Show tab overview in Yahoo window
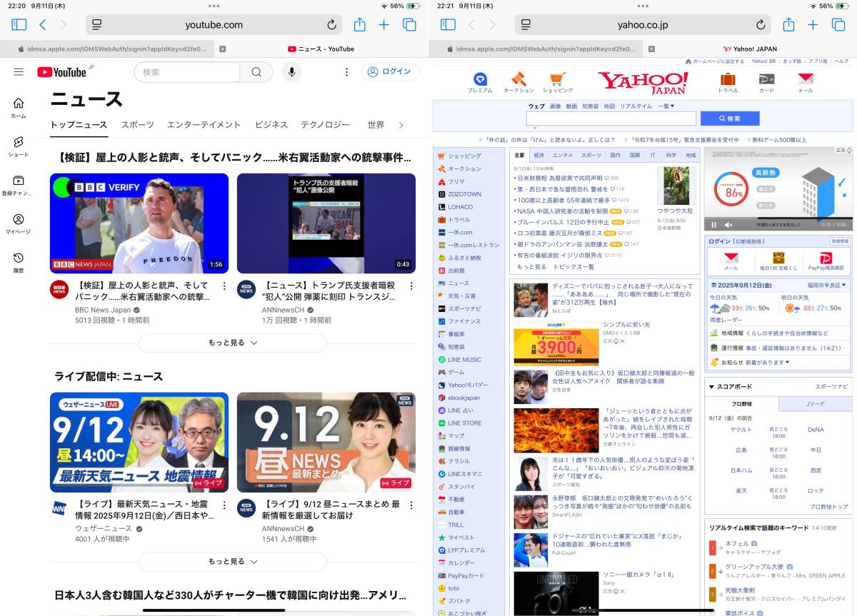857x616 pixels. point(838,25)
